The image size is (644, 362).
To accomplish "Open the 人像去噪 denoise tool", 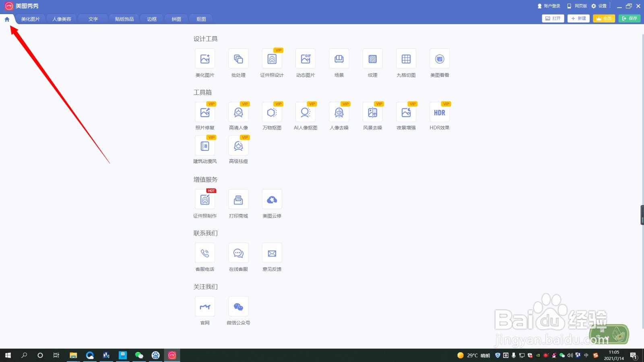I will [339, 112].
